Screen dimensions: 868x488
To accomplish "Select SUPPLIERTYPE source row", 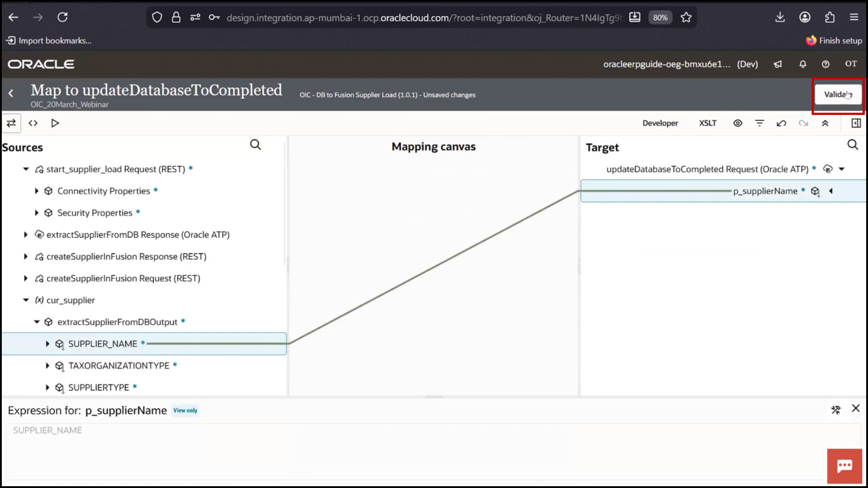I will (144, 388).
